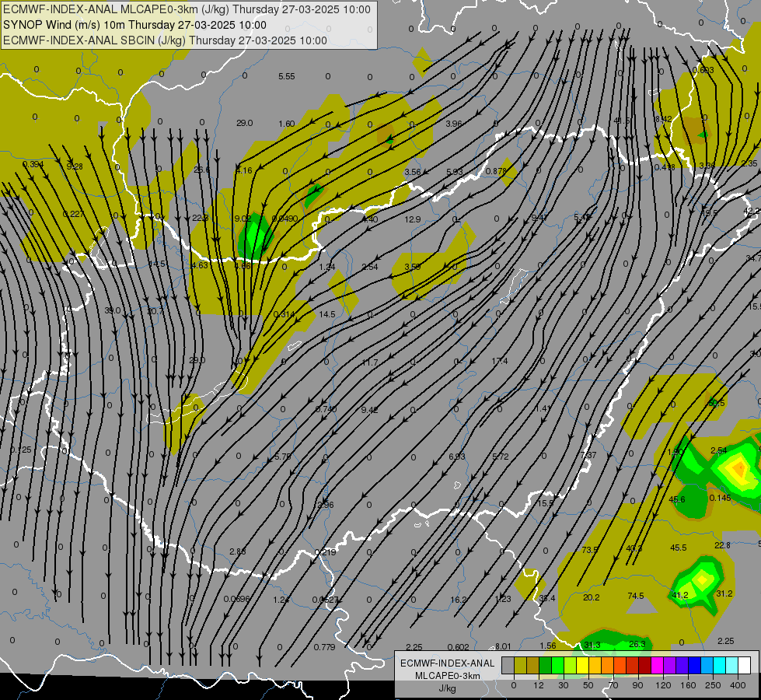Image resolution: width=761 pixels, height=700 pixels.
Task: Click the J/kg unit label in legend
Action: [x=448, y=688]
